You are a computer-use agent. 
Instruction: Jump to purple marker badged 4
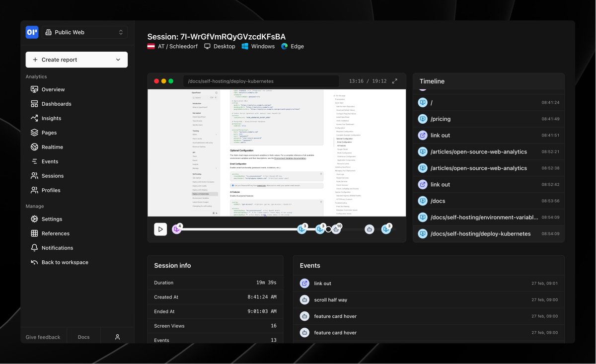[176, 229]
